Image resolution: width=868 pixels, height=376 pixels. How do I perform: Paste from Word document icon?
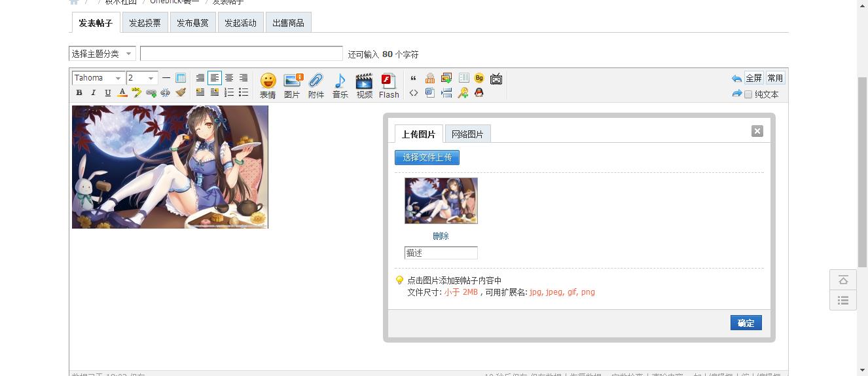(430, 93)
